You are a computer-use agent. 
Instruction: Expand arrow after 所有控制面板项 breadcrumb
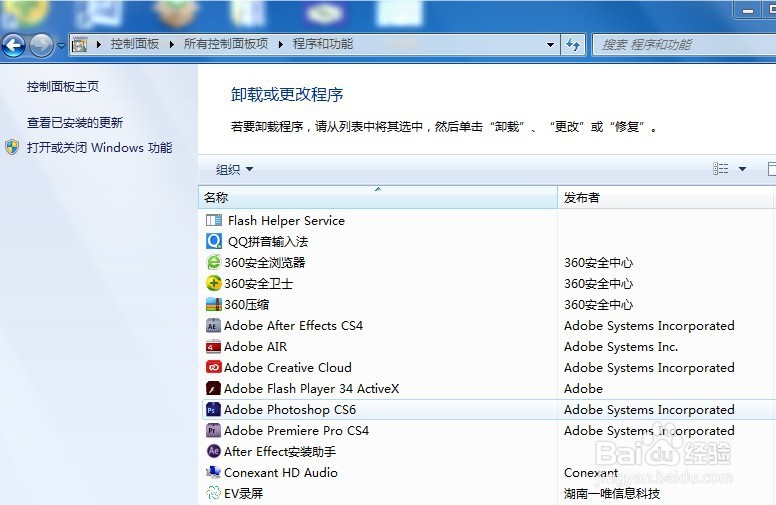click(281, 45)
